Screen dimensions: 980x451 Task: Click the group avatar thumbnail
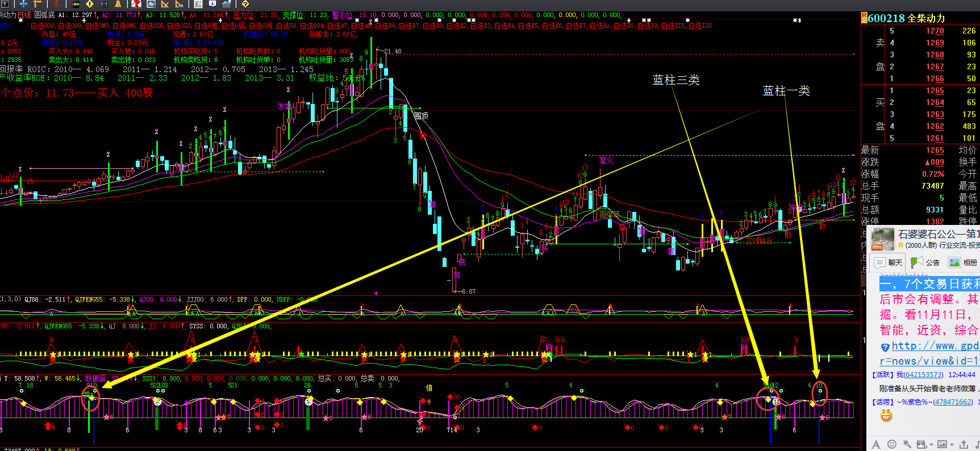point(883,239)
